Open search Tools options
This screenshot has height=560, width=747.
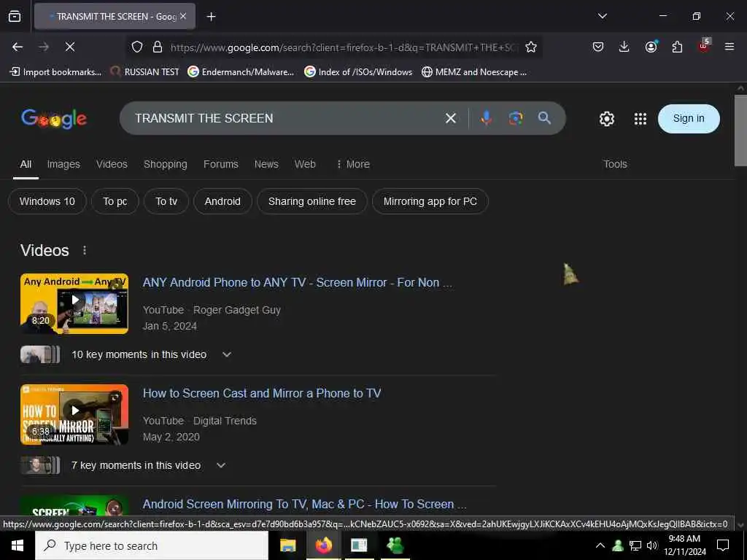pos(615,164)
